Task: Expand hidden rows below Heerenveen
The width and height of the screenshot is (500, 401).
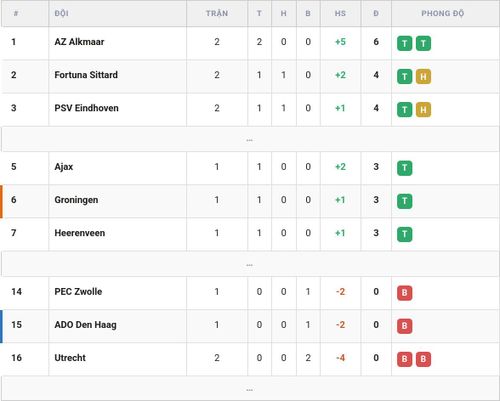Action: click(250, 264)
